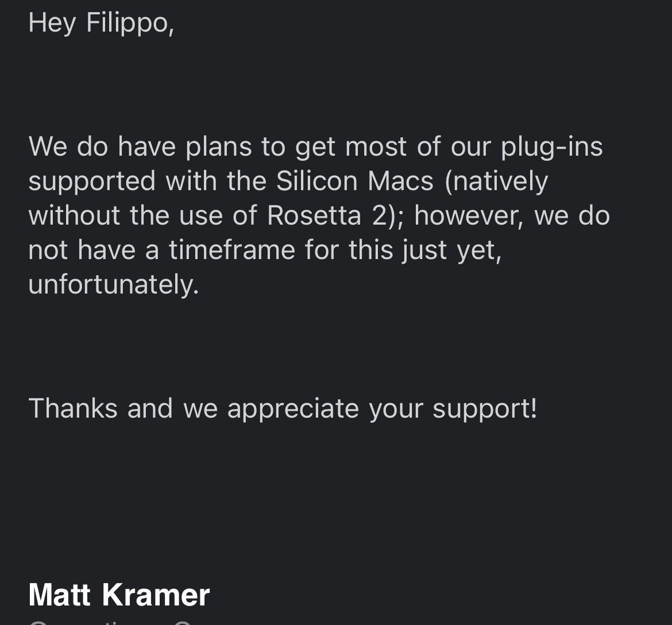Select the word "Rosetta" in the email

314,215
